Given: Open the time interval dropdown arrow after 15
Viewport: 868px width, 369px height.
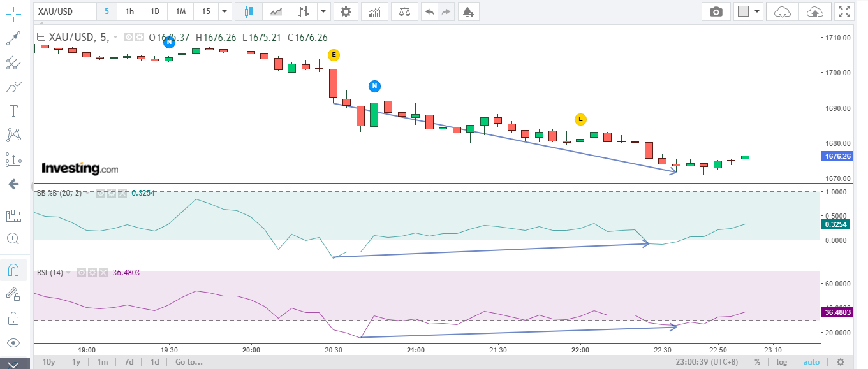Looking at the screenshot, I should pos(224,11).
